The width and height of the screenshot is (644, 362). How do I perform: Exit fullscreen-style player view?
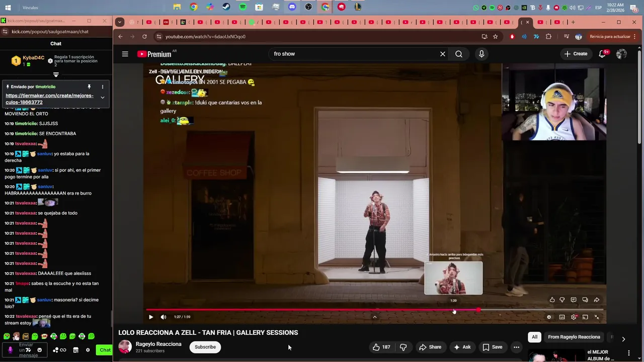pyautogui.click(x=597, y=317)
